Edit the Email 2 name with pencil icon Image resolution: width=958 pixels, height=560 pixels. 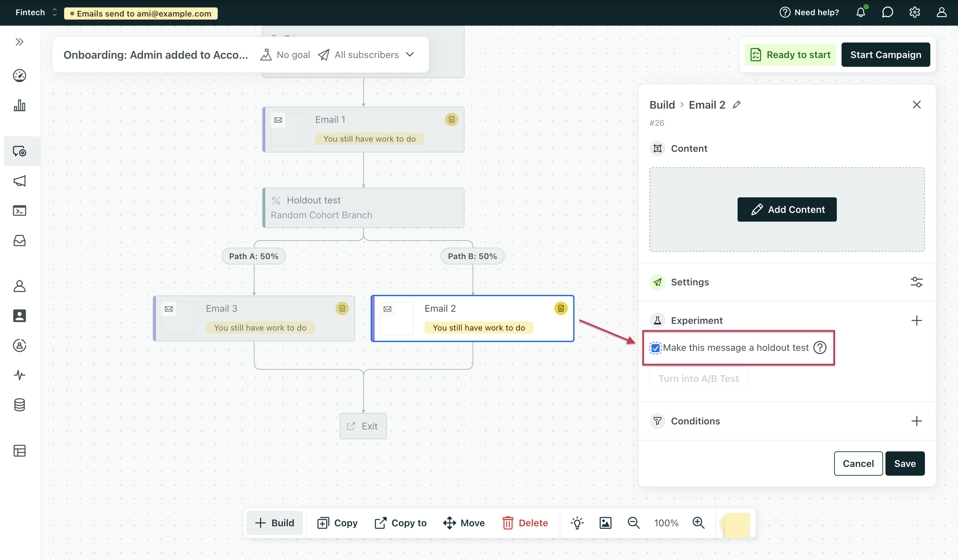[737, 105]
